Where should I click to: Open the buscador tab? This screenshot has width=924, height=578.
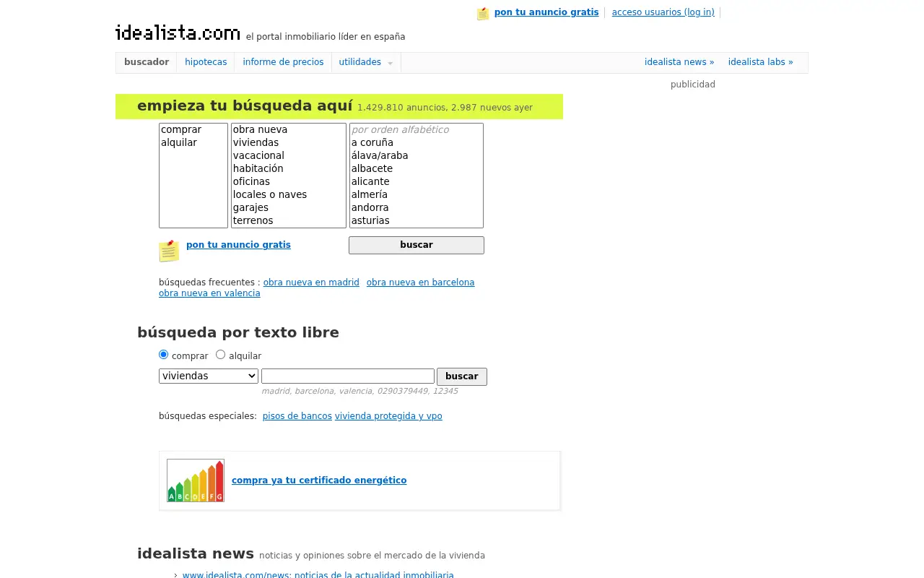pyautogui.click(x=147, y=62)
